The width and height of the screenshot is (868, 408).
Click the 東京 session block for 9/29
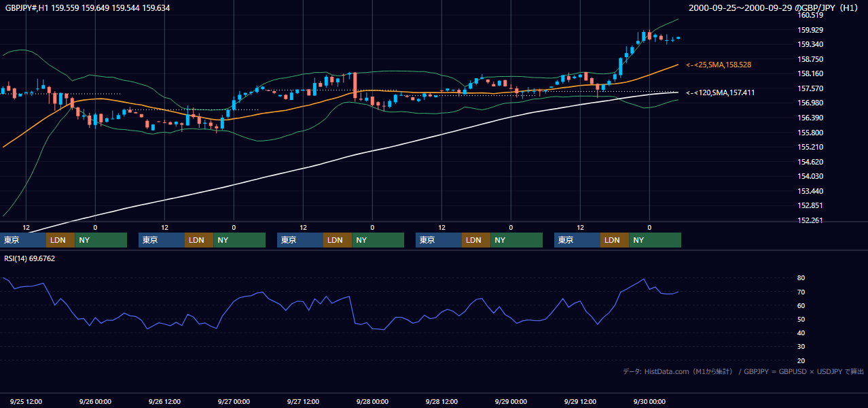click(x=577, y=240)
